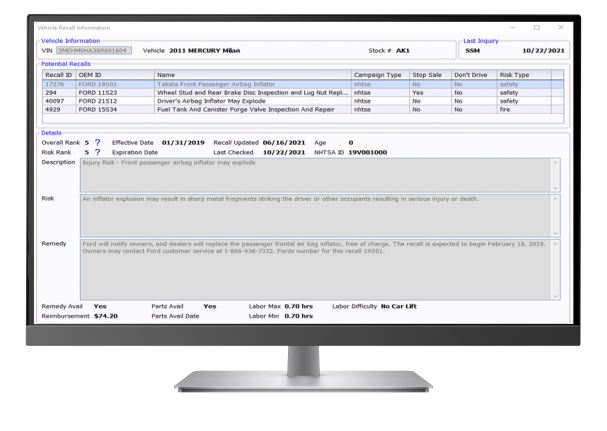This screenshot has width=607, height=431.
Task: Click the Labor Difficulty value No Car Lift
Action: pyautogui.click(x=399, y=306)
